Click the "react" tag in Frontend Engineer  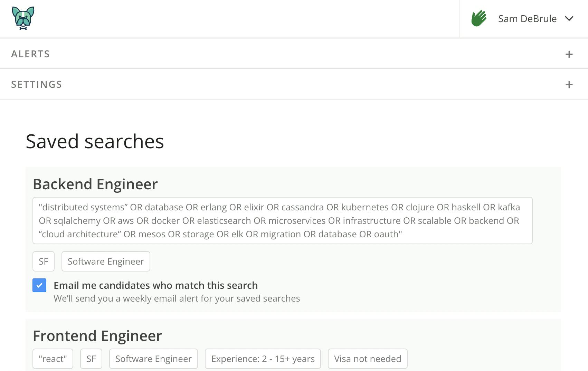(53, 359)
